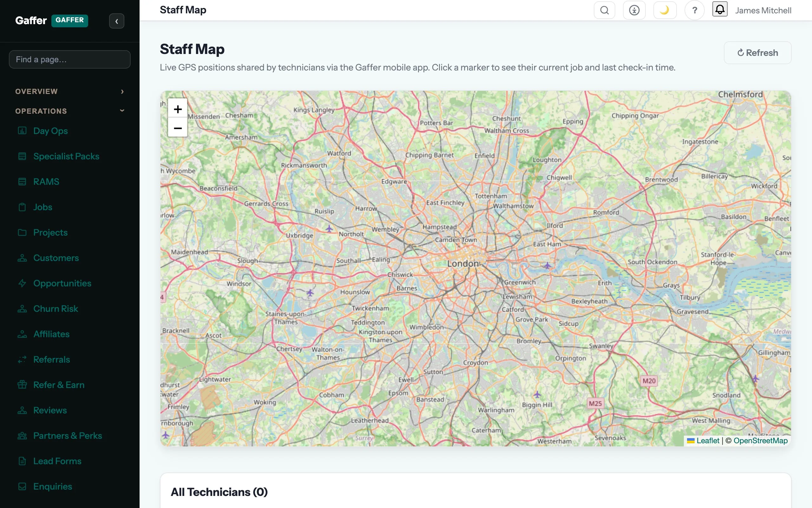
Task: Open Specialist Packs page
Action: click(x=66, y=156)
